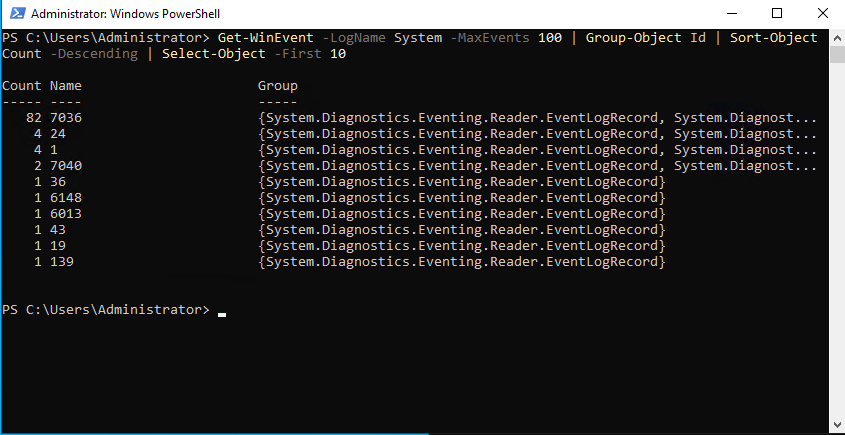Select the event ID 7036 row
The height and width of the screenshot is (435, 845).
coord(66,118)
